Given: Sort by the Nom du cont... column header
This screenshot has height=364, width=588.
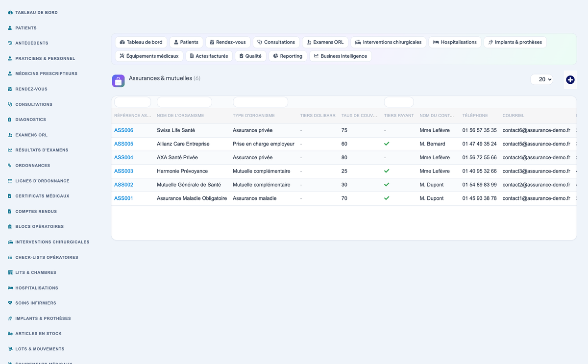Looking at the screenshot, I should pos(437,116).
